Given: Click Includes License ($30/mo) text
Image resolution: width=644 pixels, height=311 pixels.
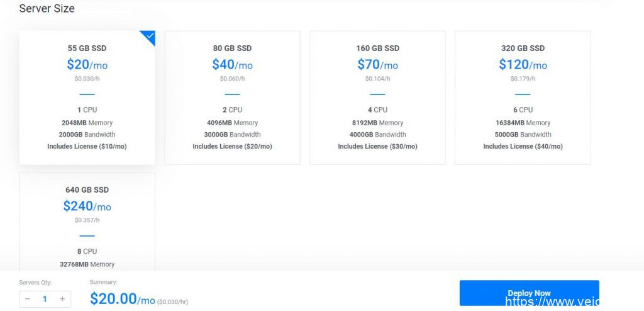Looking at the screenshot, I should pos(377,146).
